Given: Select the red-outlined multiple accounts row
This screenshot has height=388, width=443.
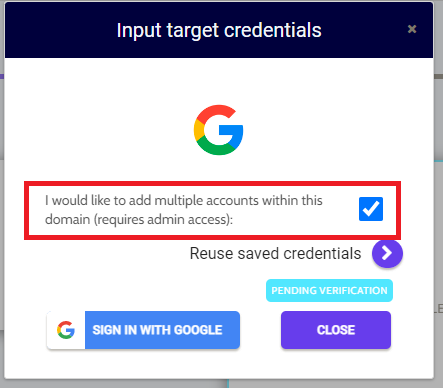Looking at the screenshot, I should pos(212,210).
